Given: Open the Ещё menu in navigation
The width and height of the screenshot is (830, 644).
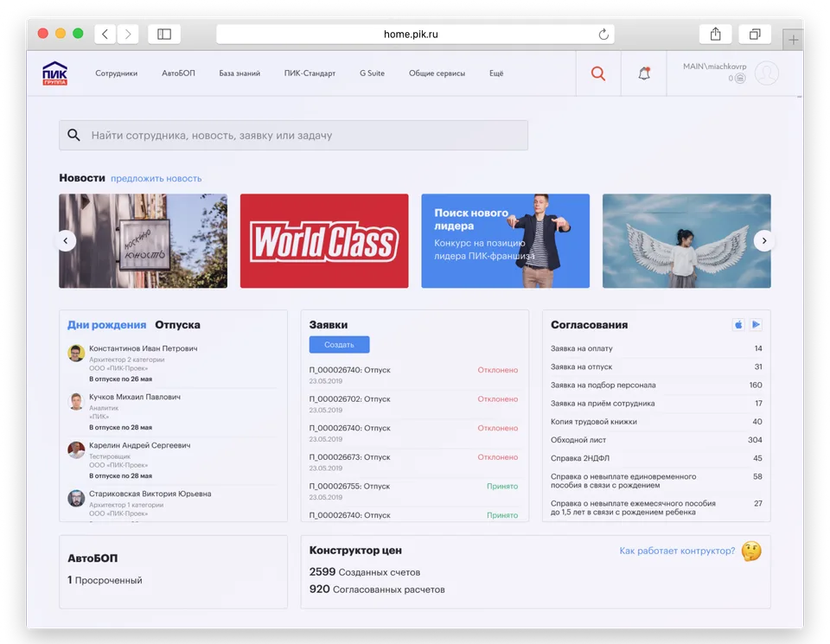Looking at the screenshot, I should 496,73.
